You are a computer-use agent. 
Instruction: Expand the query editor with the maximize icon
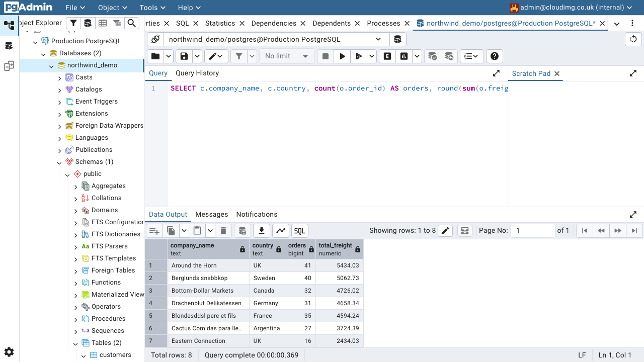496,73
